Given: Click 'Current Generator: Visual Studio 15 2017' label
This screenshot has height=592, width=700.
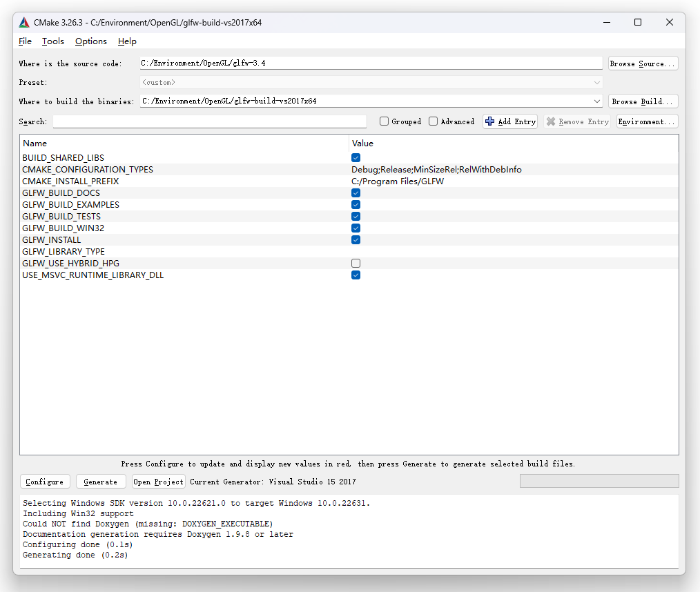Looking at the screenshot, I should [273, 482].
